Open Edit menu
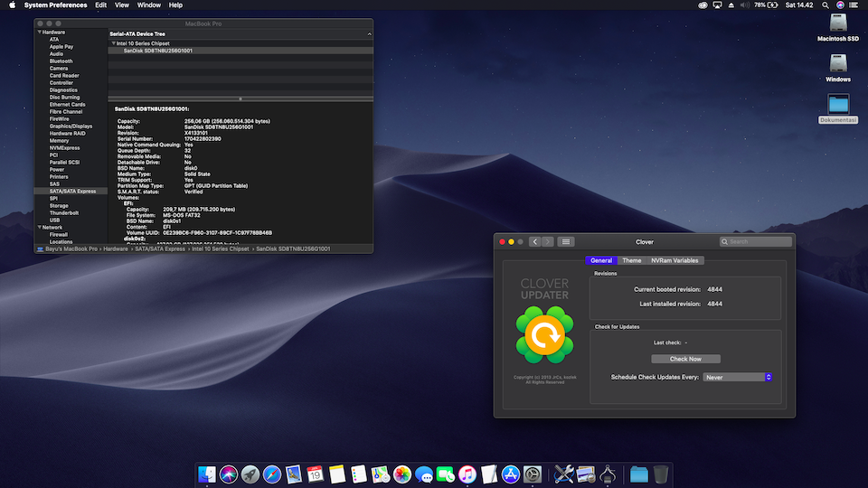This screenshot has height=488, width=868. (x=100, y=5)
